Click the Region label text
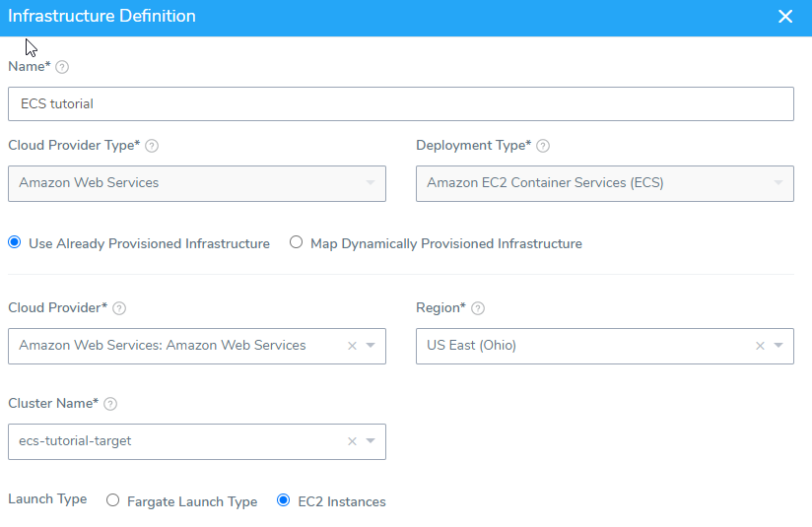This screenshot has height=527, width=812. (x=440, y=308)
